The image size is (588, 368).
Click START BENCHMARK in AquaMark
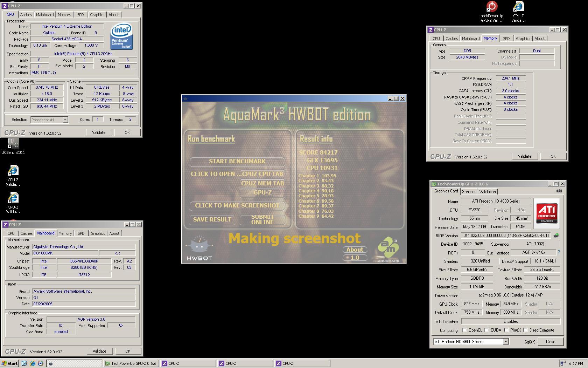(x=237, y=162)
